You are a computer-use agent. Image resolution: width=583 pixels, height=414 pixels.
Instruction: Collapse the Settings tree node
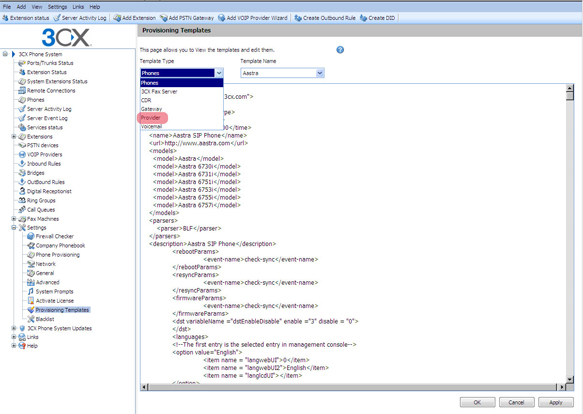tap(14, 228)
